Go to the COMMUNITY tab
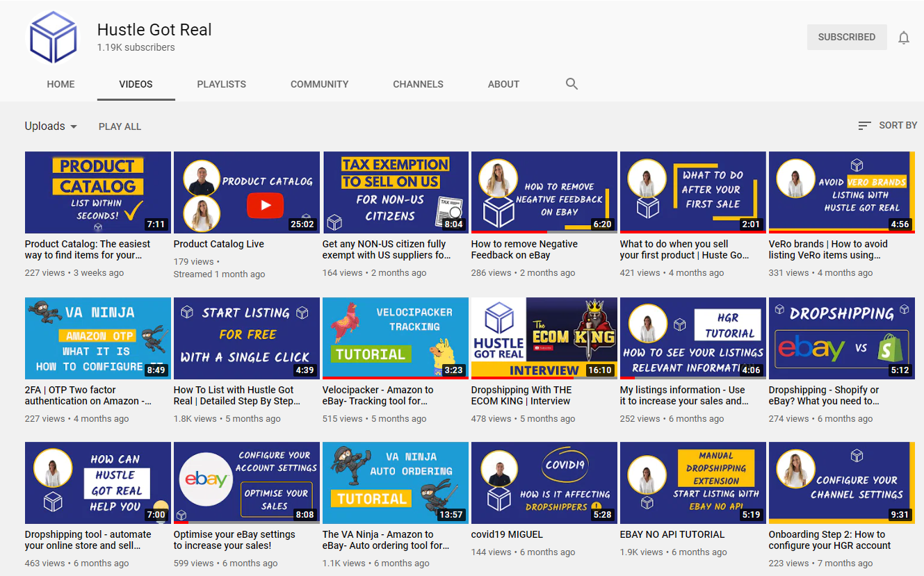924x576 pixels. pos(319,84)
